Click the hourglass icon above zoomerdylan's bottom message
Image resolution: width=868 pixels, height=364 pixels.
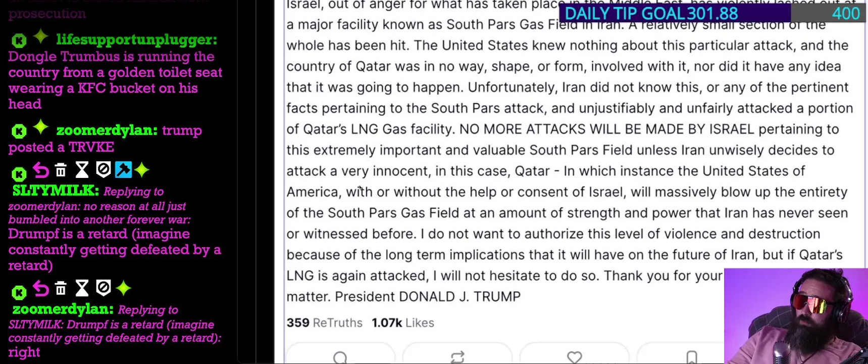[82, 289]
